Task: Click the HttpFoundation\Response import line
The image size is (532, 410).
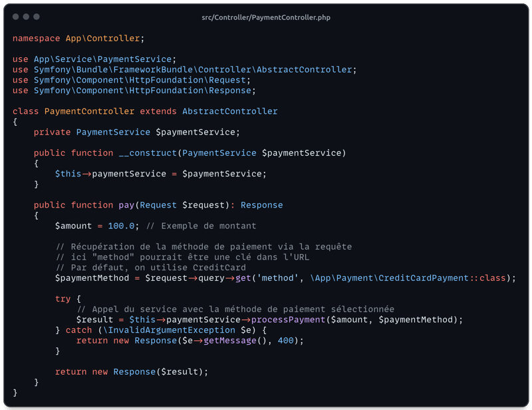Action: [x=134, y=91]
